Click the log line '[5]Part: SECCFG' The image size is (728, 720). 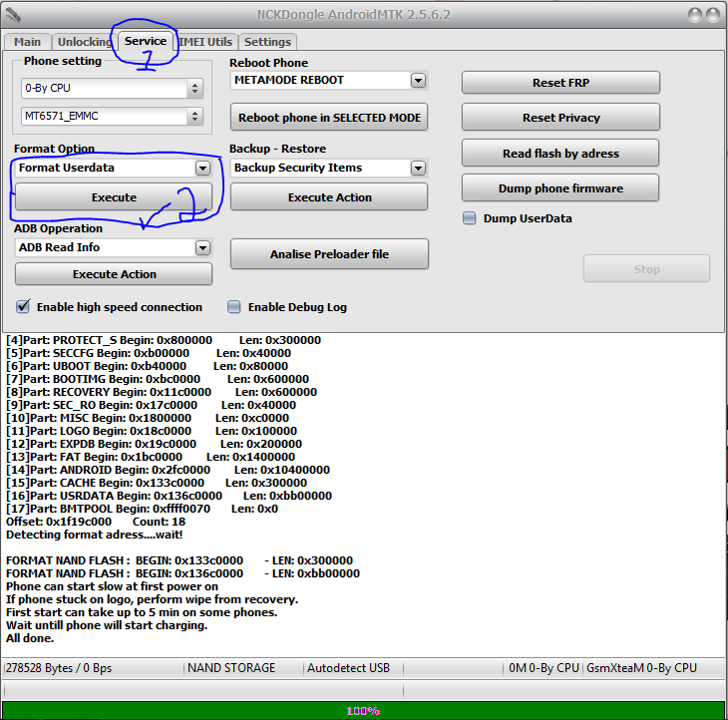(x=149, y=353)
